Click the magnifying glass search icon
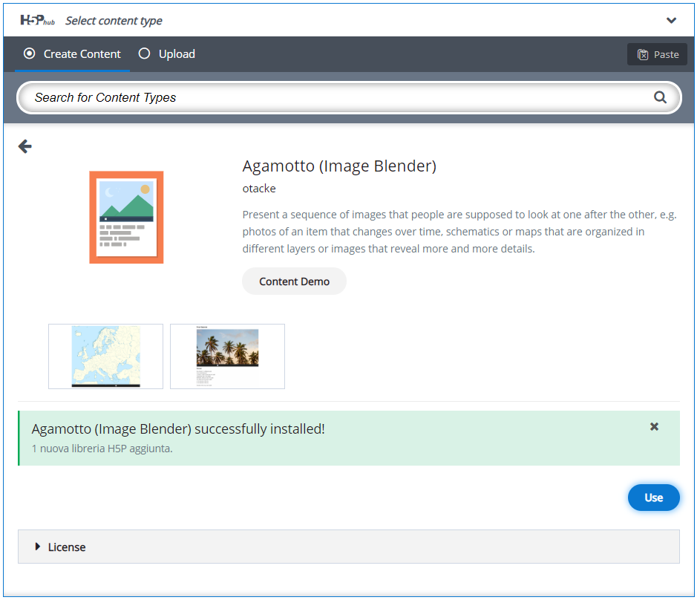 pos(660,97)
